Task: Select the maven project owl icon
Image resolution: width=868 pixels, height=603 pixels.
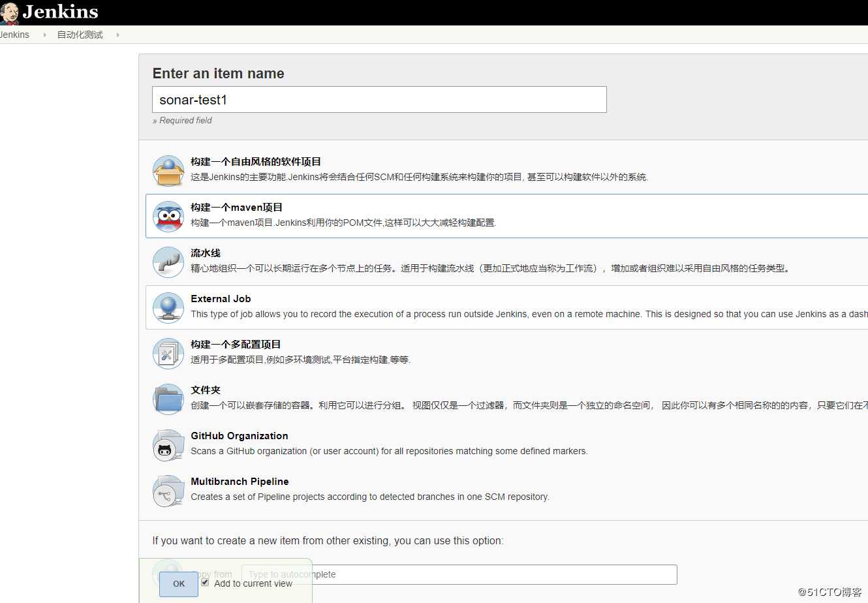Action: tap(168, 217)
